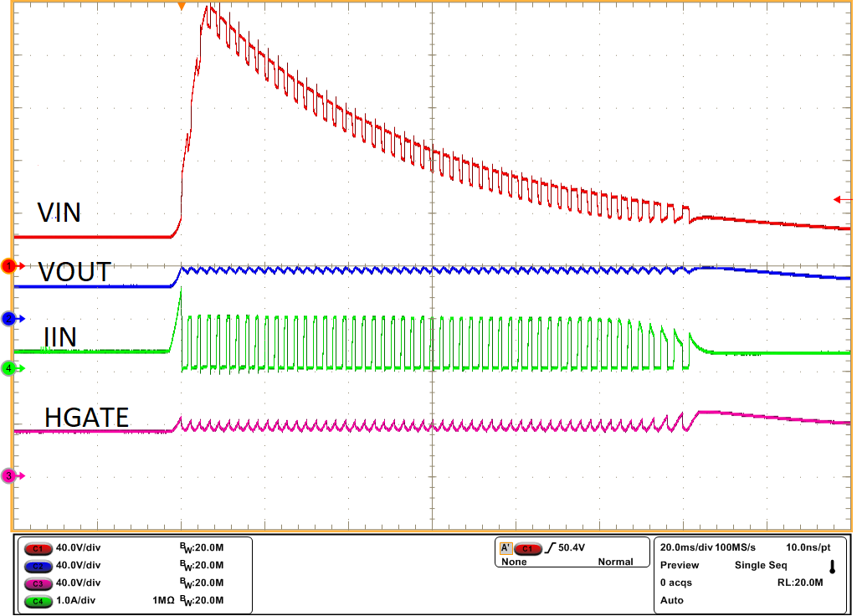Open the Normal trigger mode selector

618,562
